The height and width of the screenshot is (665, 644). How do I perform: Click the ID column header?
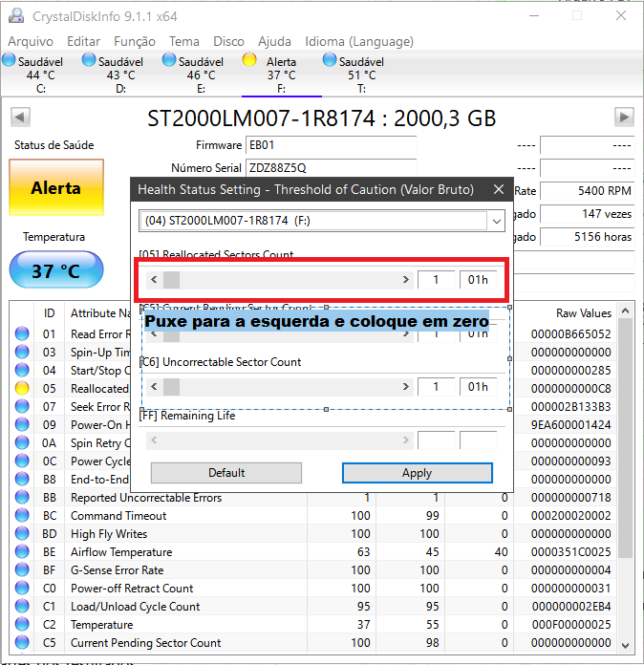(x=50, y=313)
